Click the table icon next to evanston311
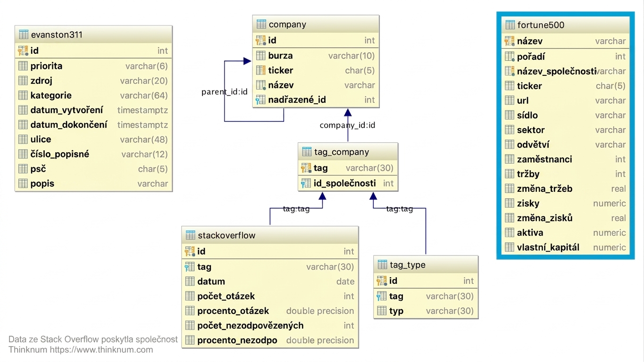The image size is (644, 362). pos(24,35)
